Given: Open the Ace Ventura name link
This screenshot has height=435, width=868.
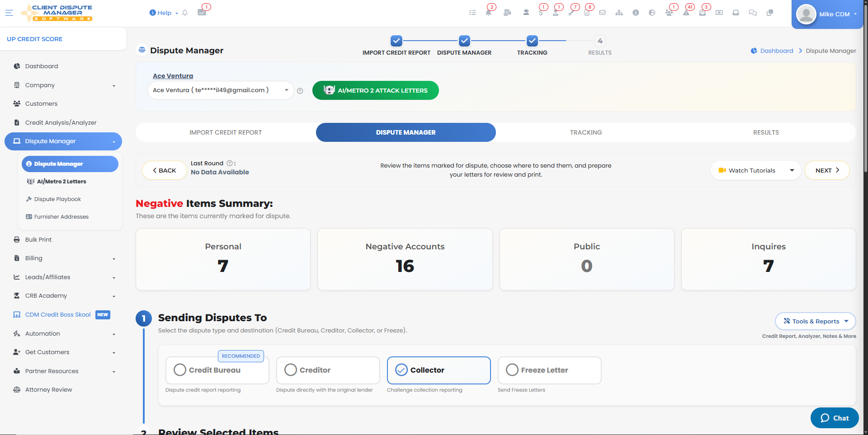Looking at the screenshot, I should tap(173, 76).
